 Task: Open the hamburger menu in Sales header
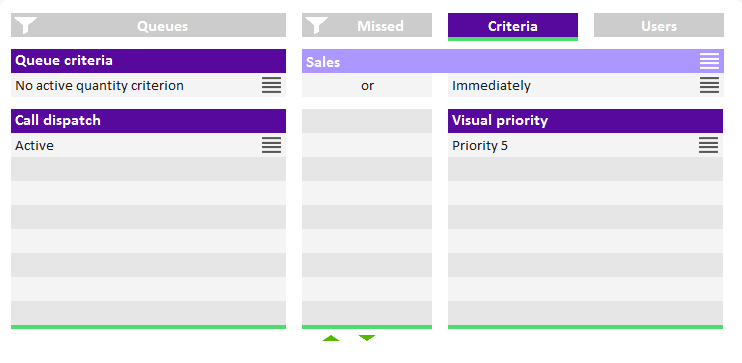(x=709, y=61)
